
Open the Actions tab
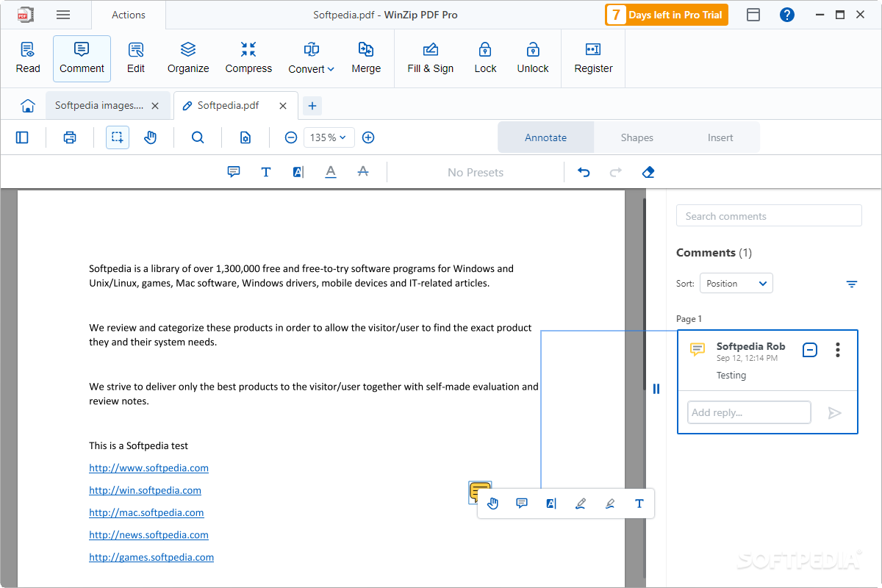[x=129, y=15]
